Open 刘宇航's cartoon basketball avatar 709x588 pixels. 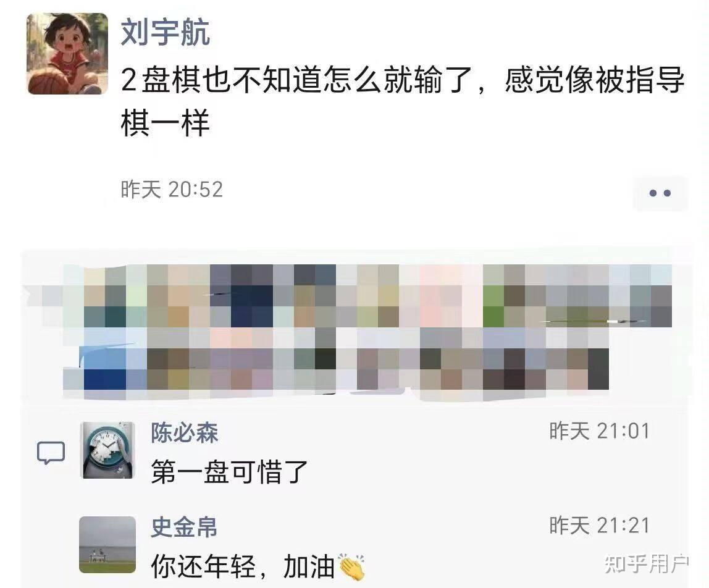pyautogui.click(x=67, y=53)
